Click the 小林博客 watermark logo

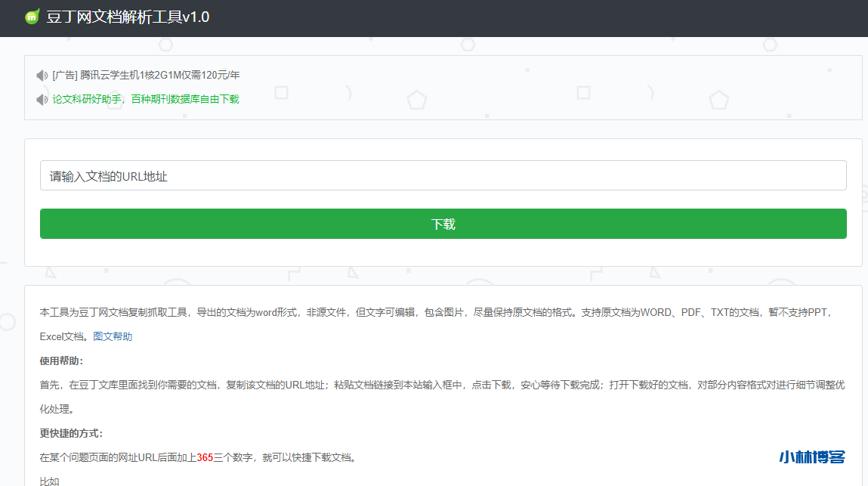(x=812, y=457)
